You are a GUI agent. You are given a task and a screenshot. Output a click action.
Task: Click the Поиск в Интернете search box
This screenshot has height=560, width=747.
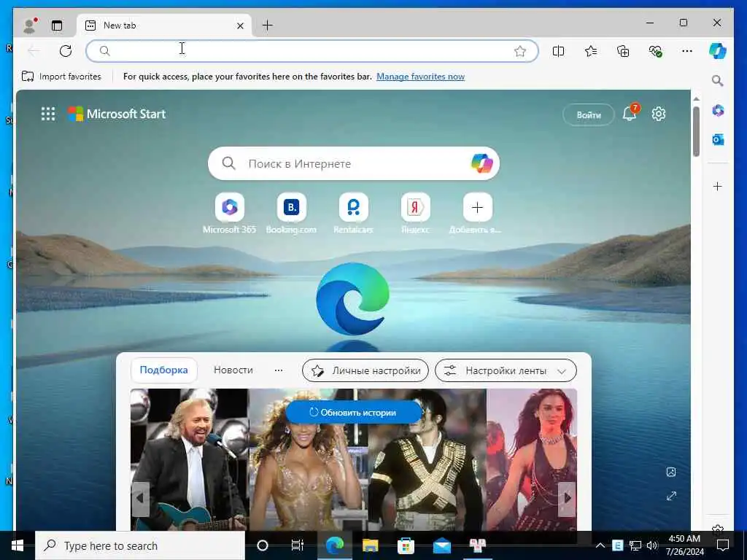354,163
